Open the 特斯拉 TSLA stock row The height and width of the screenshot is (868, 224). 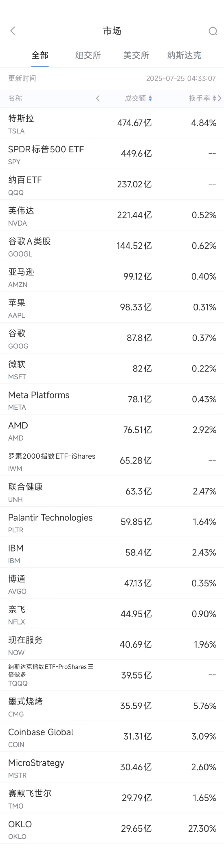pos(112,123)
